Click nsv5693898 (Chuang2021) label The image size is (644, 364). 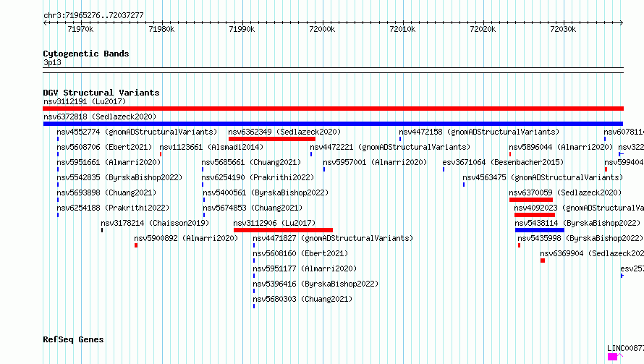point(106,192)
